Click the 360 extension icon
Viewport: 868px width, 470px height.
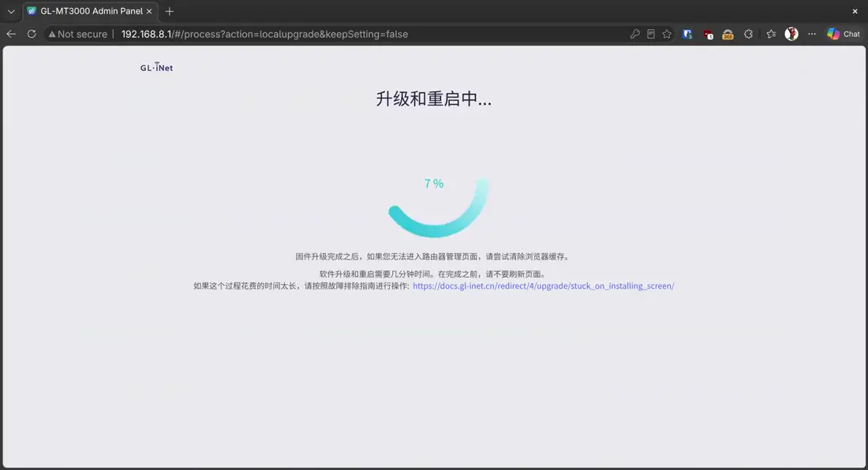[x=728, y=34]
